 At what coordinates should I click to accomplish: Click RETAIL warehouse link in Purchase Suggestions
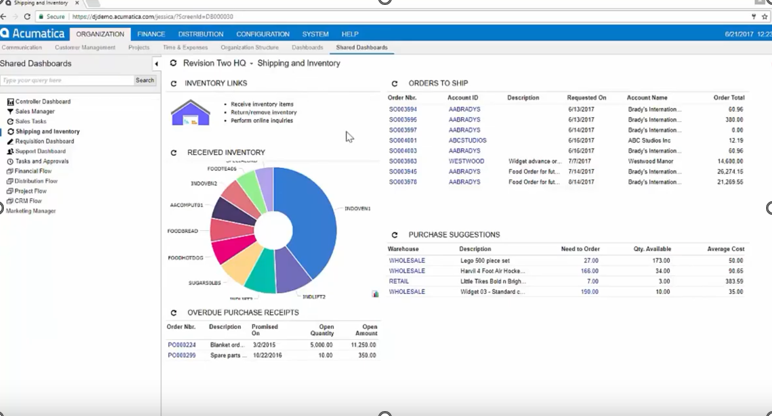click(x=399, y=282)
